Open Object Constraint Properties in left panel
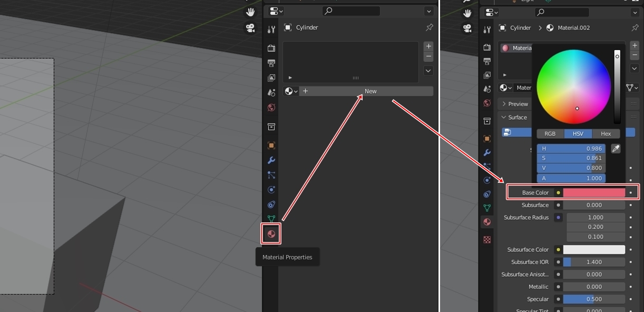Image resolution: width=644 pixels, height=312 pixels. [x=271, y=204]
